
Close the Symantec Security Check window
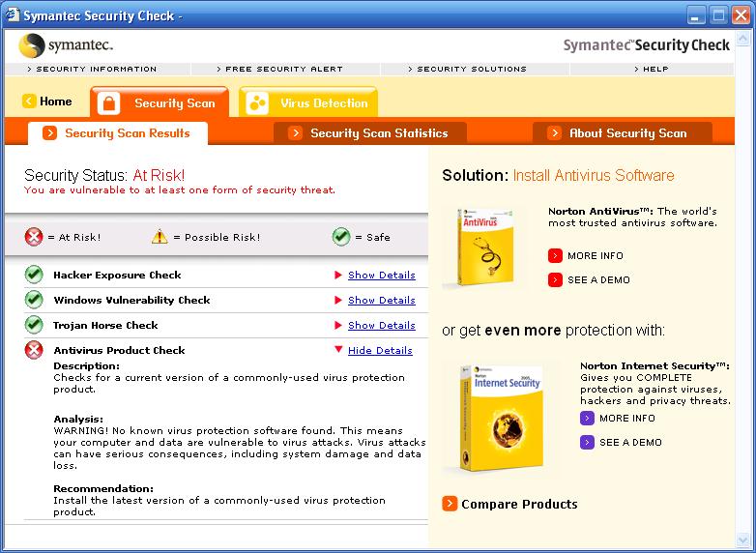click(741, 15)
